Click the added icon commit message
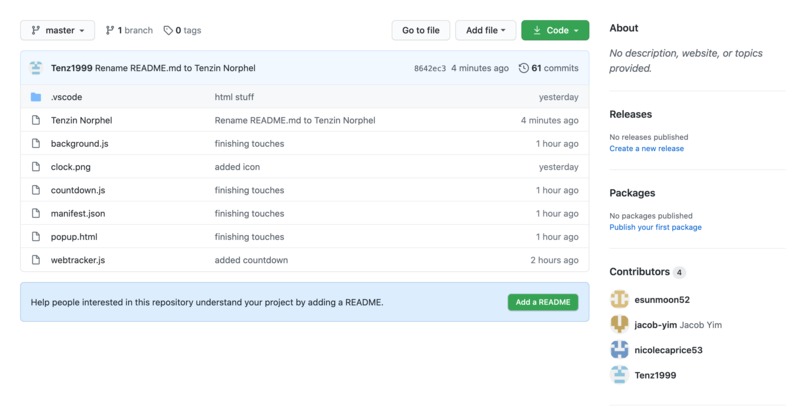The width and height of the screenshot is (806, 408). coord(237,166)
